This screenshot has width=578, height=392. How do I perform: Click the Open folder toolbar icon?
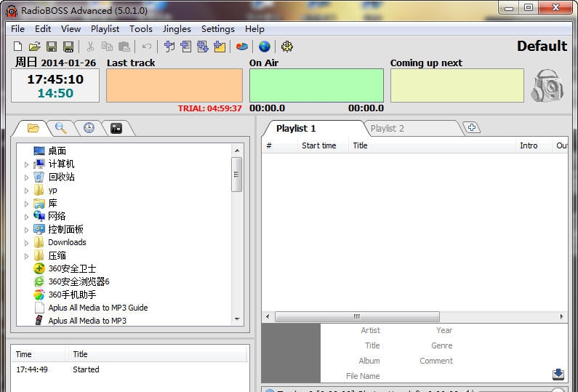click(34, 47)
